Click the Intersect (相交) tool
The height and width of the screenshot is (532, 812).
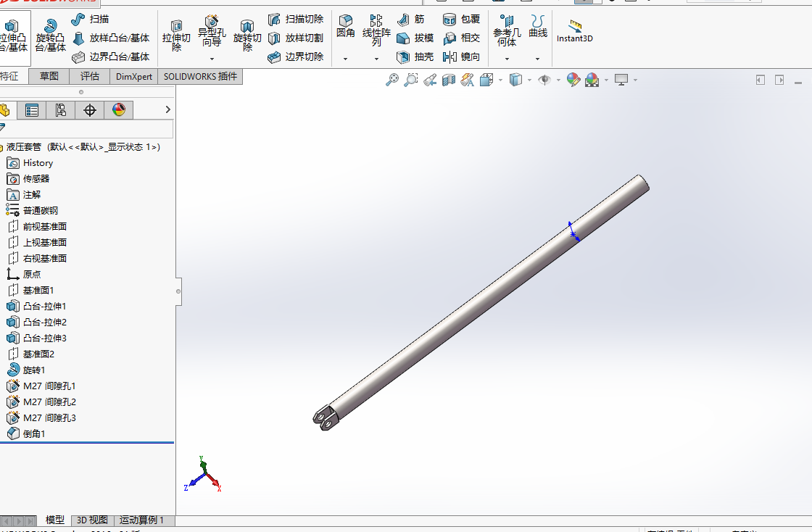click(461, 38)
